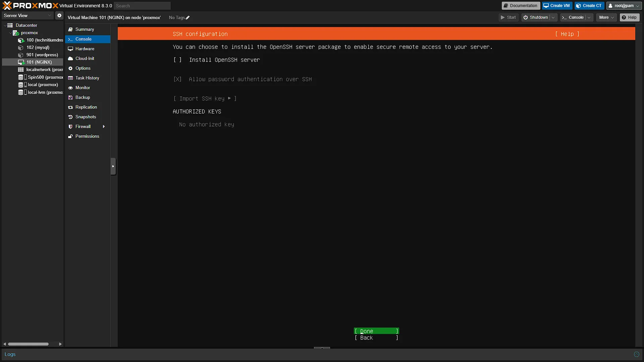
Task: Open the Permissions section
Action: [88, 136]
